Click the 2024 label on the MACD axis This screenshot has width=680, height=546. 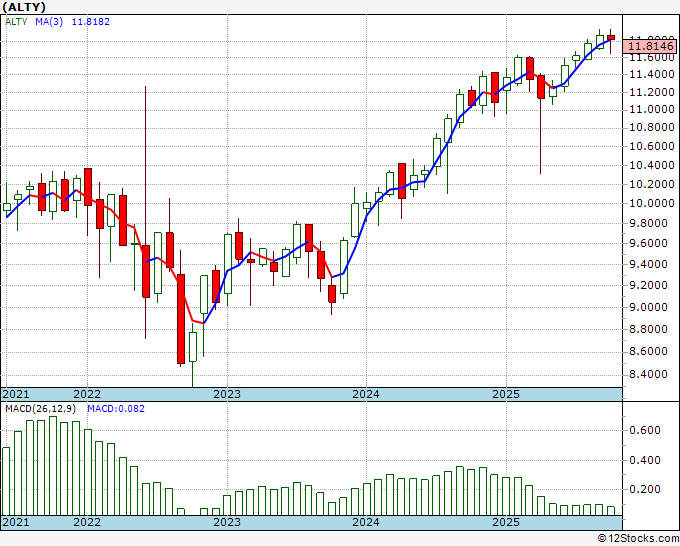[x=366, y=522]
